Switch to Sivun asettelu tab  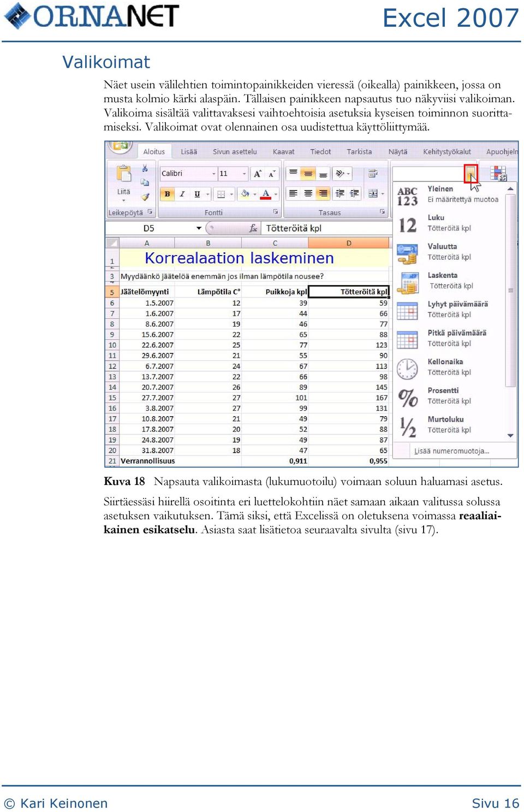click(x=235, y=152)
